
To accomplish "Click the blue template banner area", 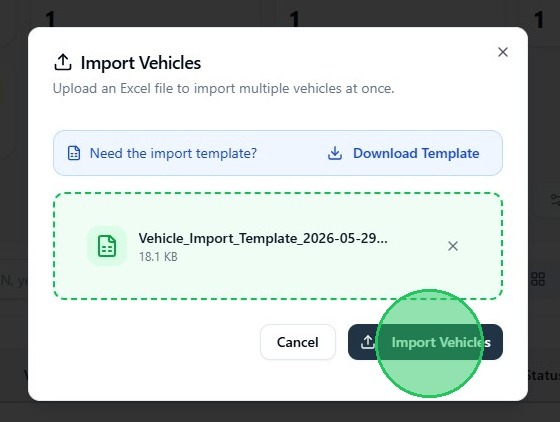I will click(278, 153).
